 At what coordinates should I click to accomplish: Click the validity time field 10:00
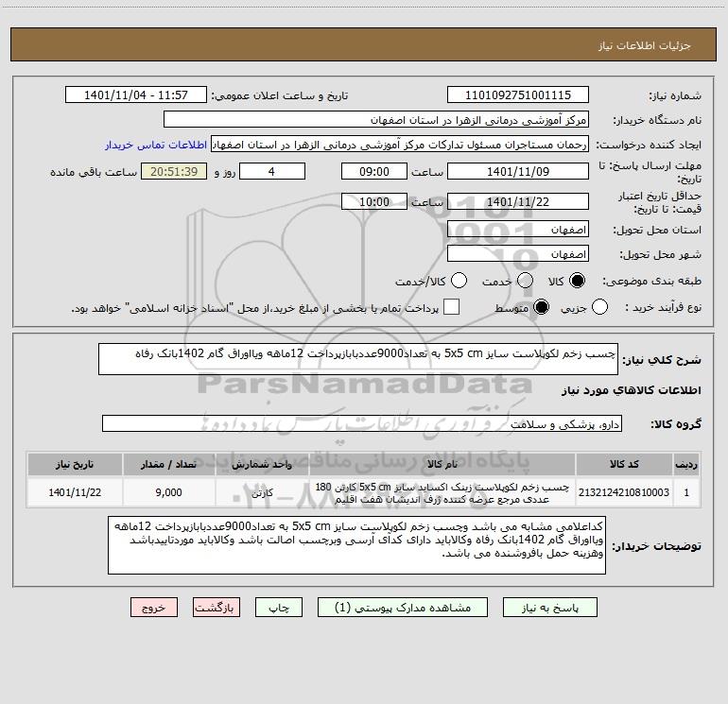tap(374, 201)
